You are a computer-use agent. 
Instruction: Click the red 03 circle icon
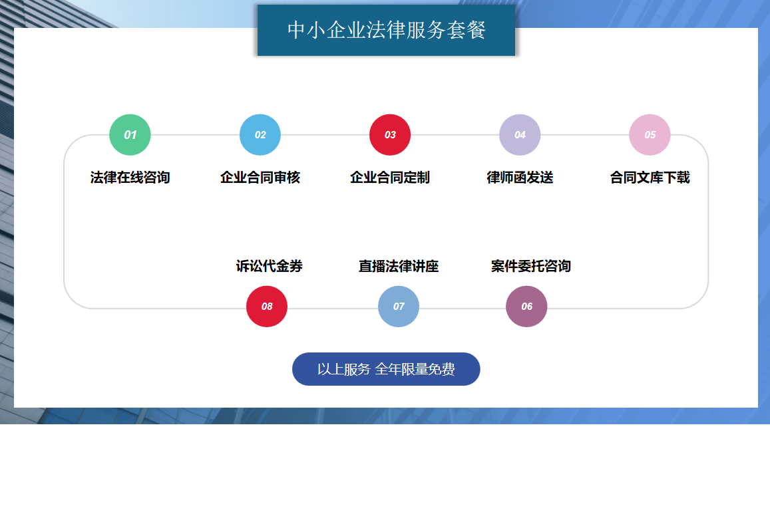point(390,135)
